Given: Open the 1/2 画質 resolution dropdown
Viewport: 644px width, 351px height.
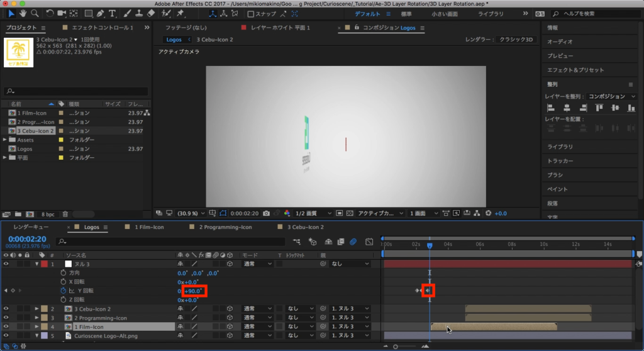Looking at the screenshot, I should coord(313,213).
